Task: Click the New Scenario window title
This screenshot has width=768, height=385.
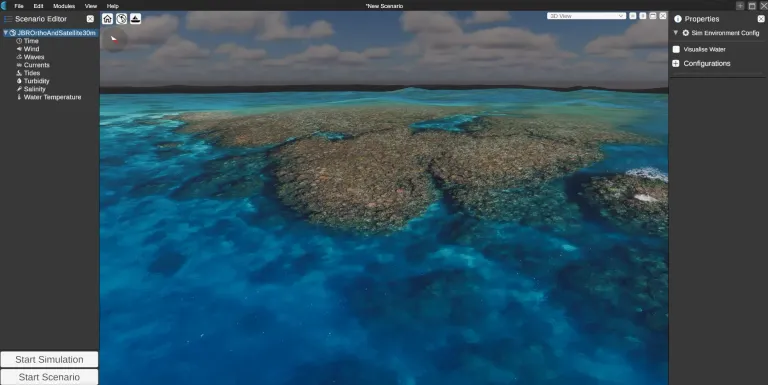Action: [x=384, y=6]
